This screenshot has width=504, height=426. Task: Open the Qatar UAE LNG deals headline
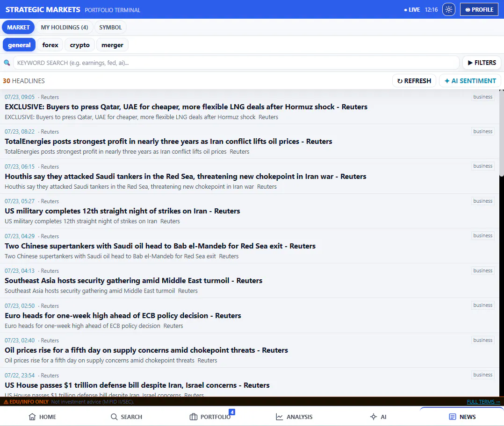(186, 106)
